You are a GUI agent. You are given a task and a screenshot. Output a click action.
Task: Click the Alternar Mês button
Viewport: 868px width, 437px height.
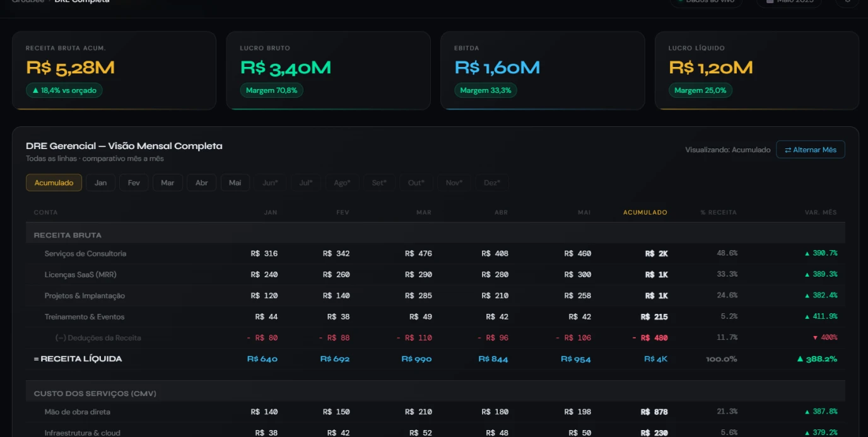[810, 150]
